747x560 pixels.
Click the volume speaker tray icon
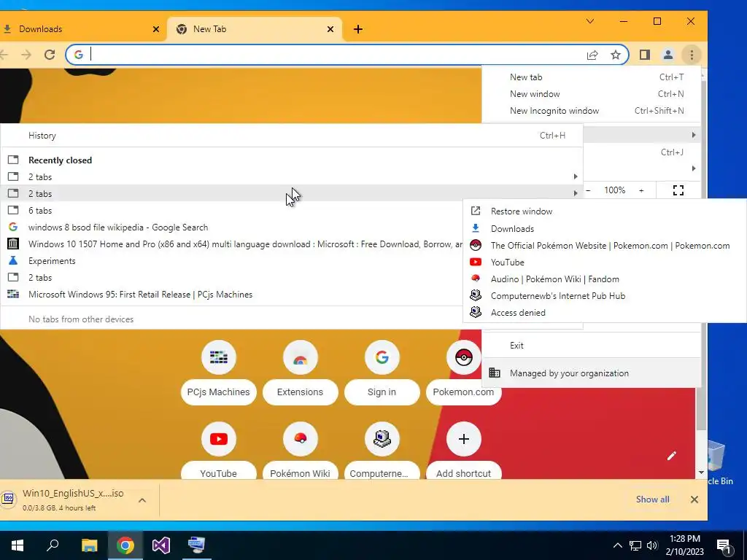(x=651, y=545)
